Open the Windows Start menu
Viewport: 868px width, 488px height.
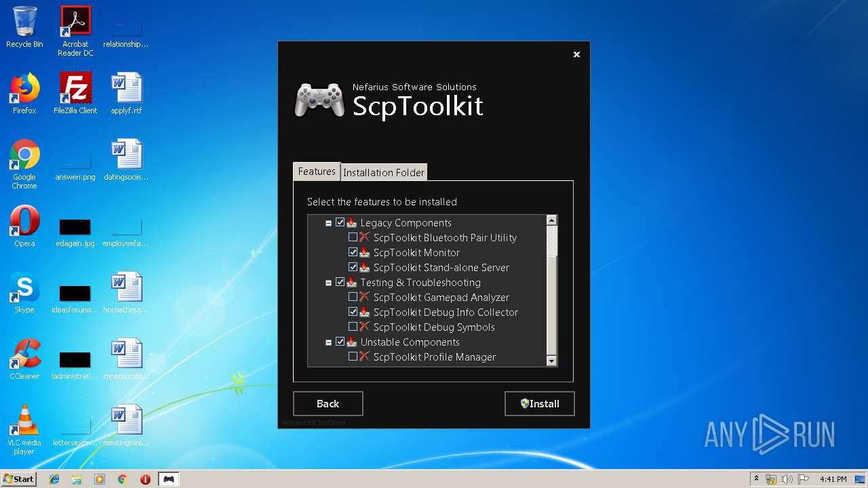pyautogui.click(x=18, y=479)
